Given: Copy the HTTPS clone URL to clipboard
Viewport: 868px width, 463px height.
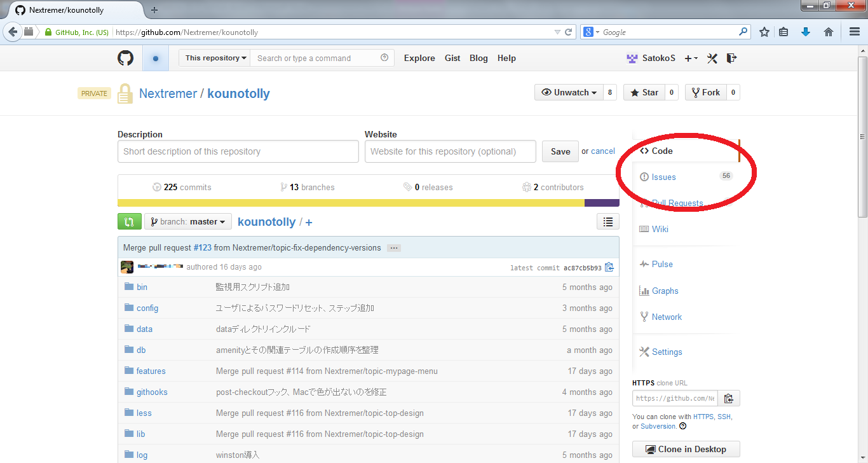Looking at the screenshot, I should click(x=729, y=398).
